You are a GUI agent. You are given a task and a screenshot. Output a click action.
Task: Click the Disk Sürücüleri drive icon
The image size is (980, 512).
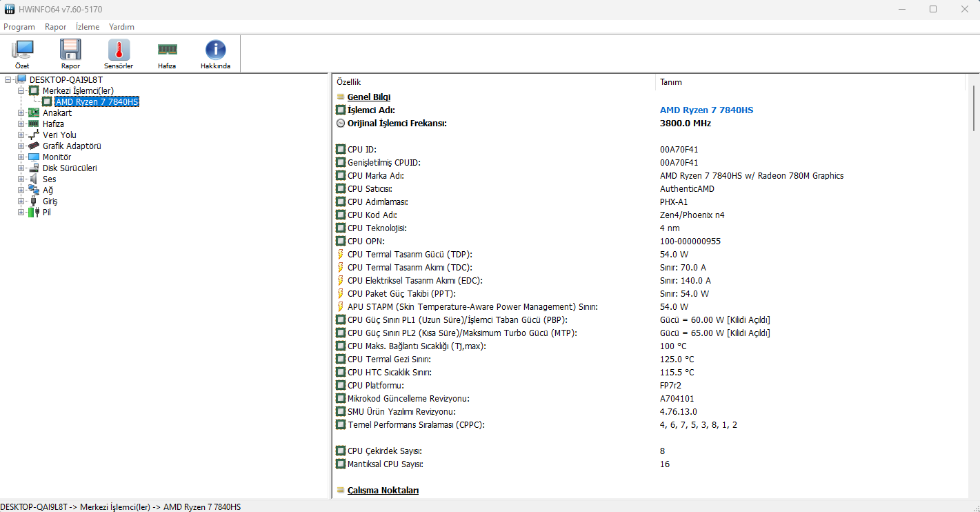click(34, 168)
